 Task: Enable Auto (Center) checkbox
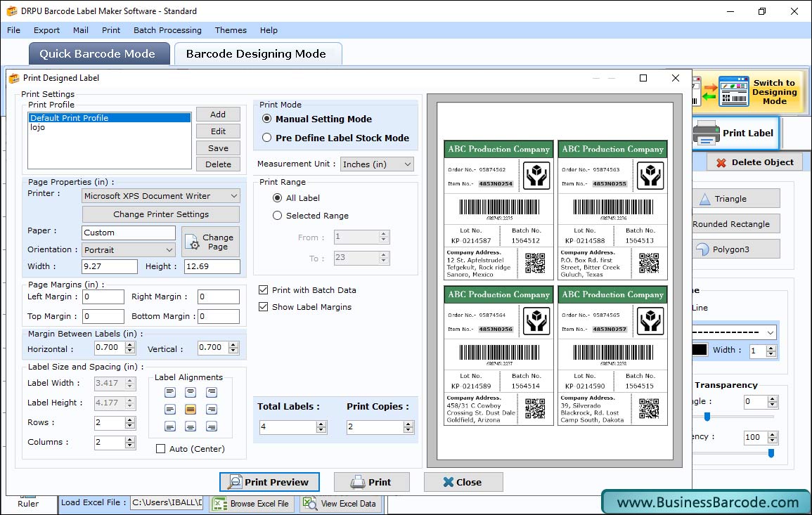point(160,449)
